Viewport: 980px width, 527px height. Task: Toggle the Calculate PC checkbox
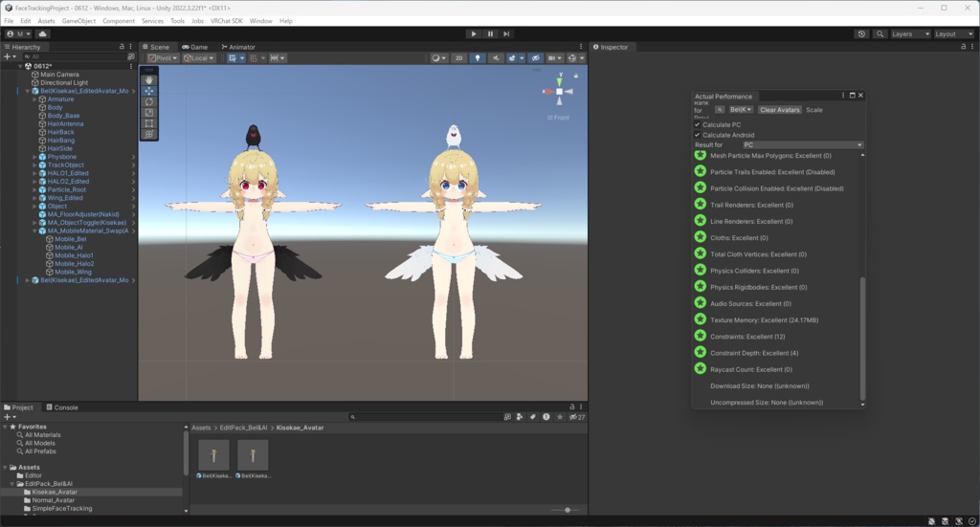[x=698, y=124]
